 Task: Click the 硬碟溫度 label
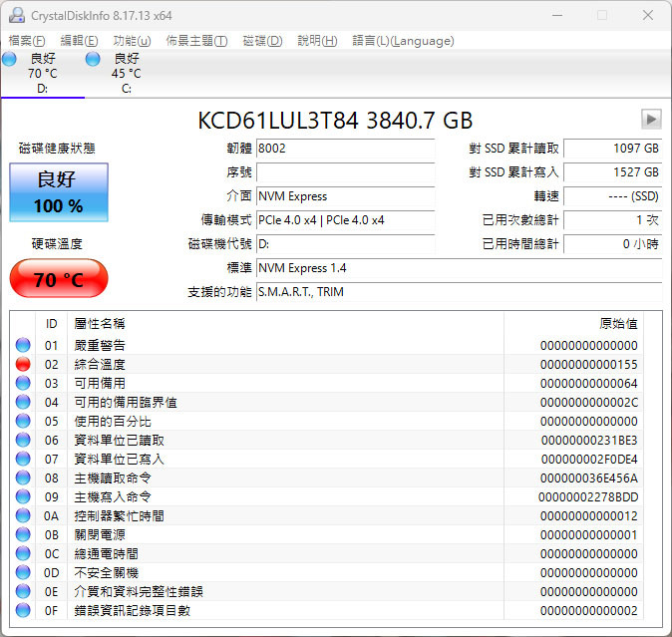[57, 244]
